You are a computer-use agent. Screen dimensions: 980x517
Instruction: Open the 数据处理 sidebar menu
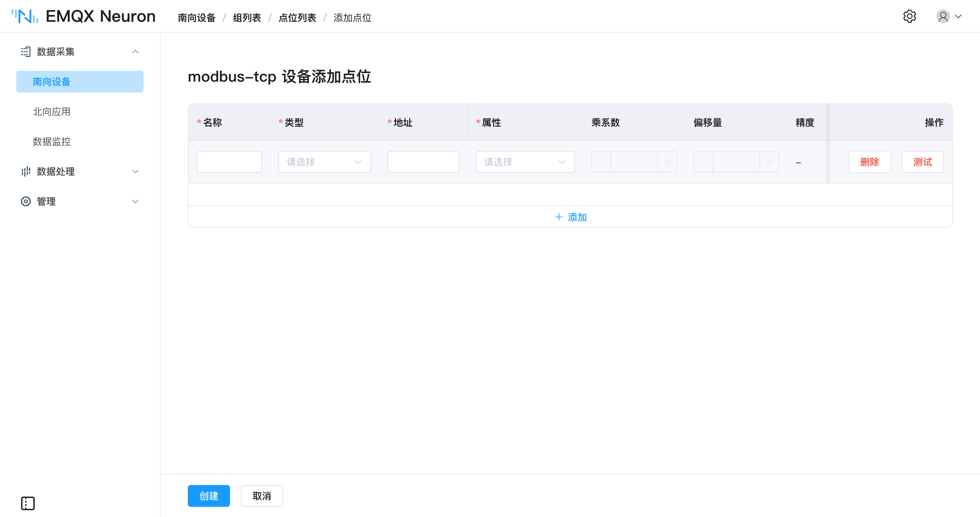click(80, 171)
